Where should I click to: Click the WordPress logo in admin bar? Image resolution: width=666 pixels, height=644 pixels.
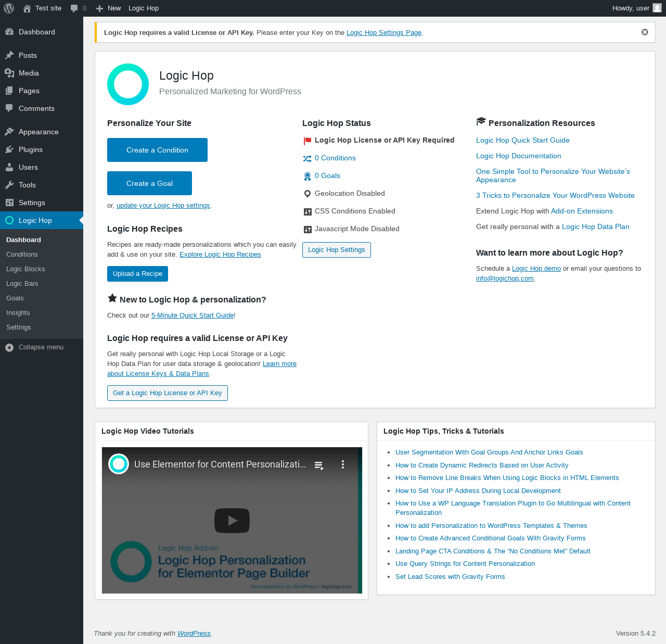coord(9,8)
